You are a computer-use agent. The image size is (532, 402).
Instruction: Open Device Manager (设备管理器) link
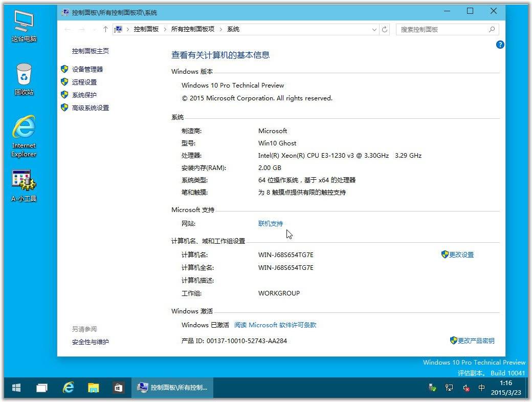[x=87, y=69]
